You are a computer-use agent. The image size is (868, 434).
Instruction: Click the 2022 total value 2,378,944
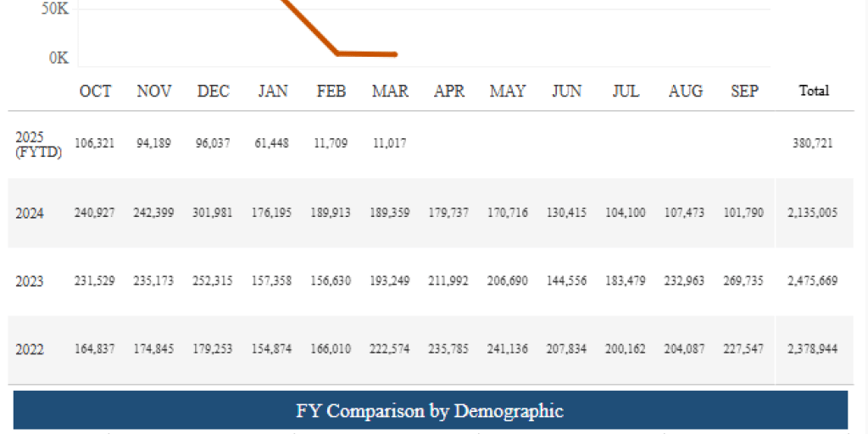coord(812,349)
